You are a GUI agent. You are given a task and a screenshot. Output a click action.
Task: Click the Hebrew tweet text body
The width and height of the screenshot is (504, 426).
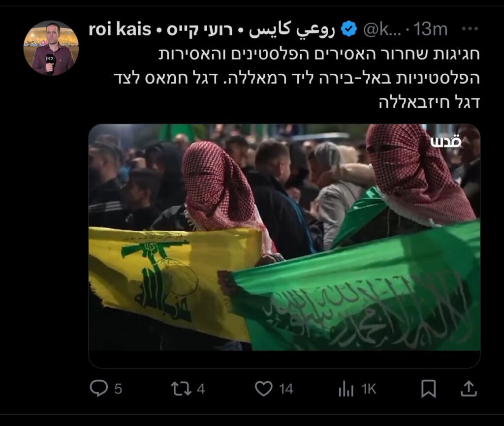click(296, 78)
